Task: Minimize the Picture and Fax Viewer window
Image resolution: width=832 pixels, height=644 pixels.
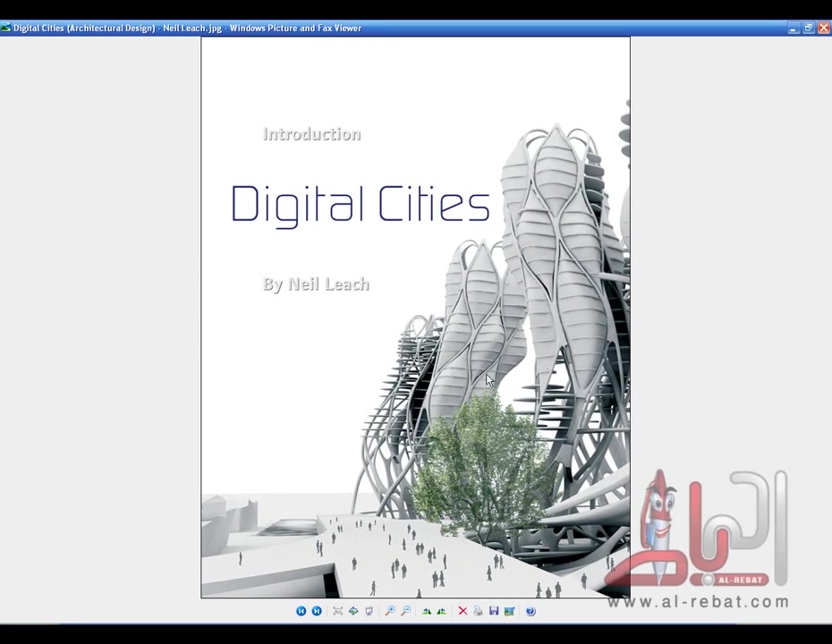Action: [793, 28]
